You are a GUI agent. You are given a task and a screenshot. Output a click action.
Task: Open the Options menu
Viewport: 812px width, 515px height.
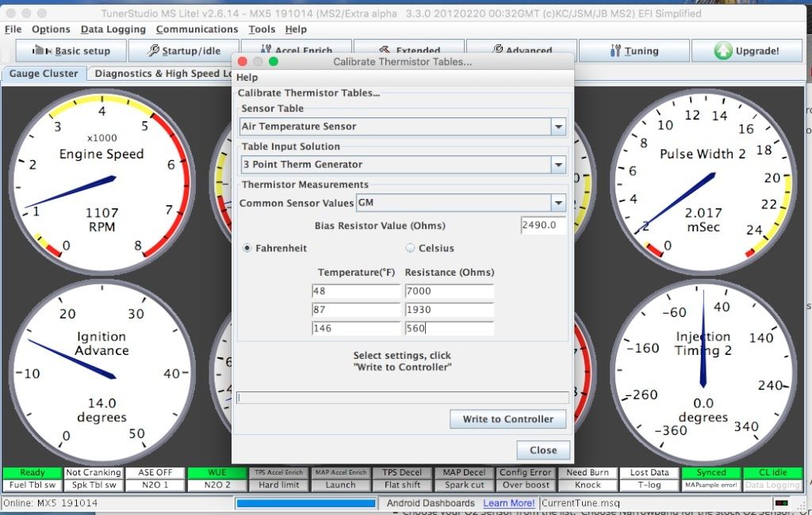coord(51,29)
